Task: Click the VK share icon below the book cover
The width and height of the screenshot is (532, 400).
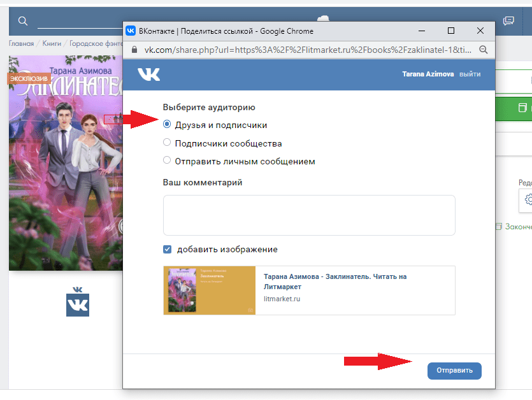Action: pyautogui.click(x=78, y=302)
